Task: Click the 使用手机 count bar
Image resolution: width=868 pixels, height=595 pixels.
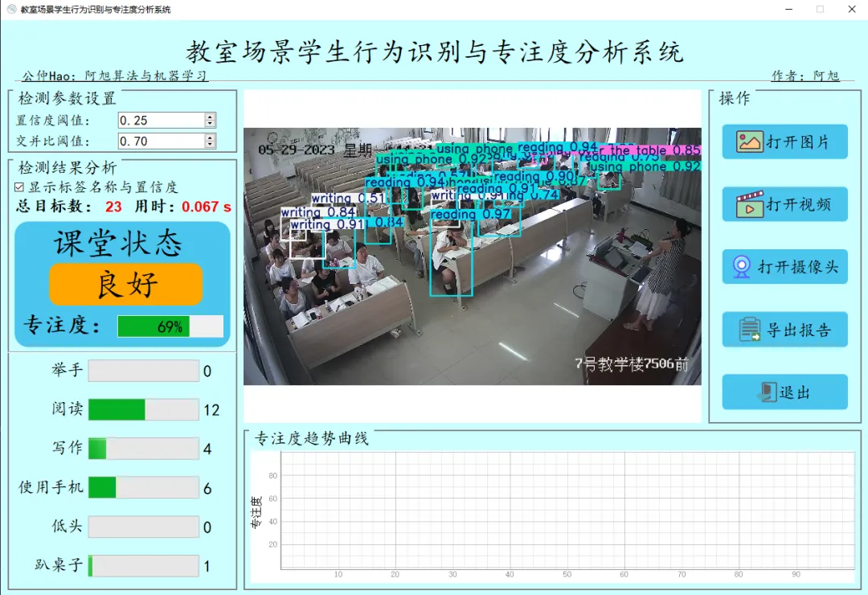Action: point(144,487)
